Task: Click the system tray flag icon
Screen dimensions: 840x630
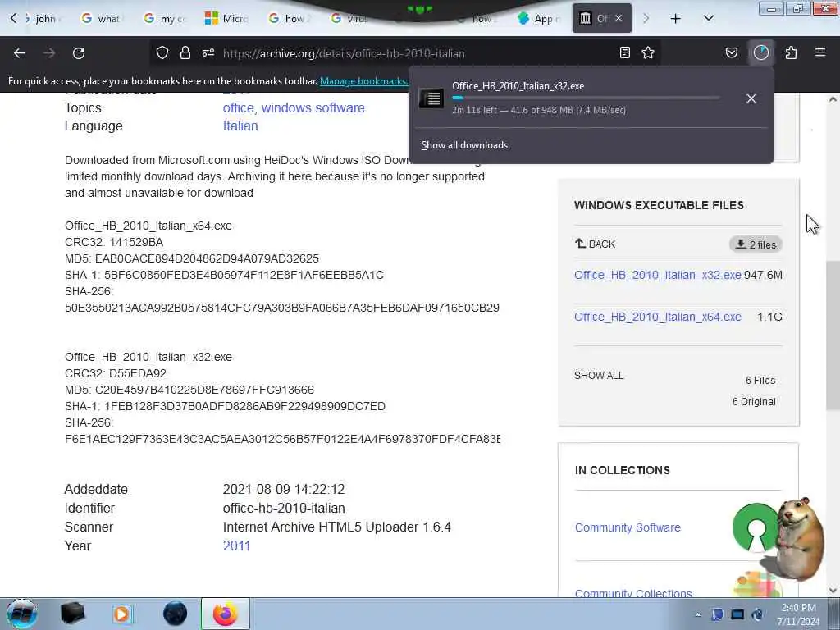Action: [x=717, y=614]
